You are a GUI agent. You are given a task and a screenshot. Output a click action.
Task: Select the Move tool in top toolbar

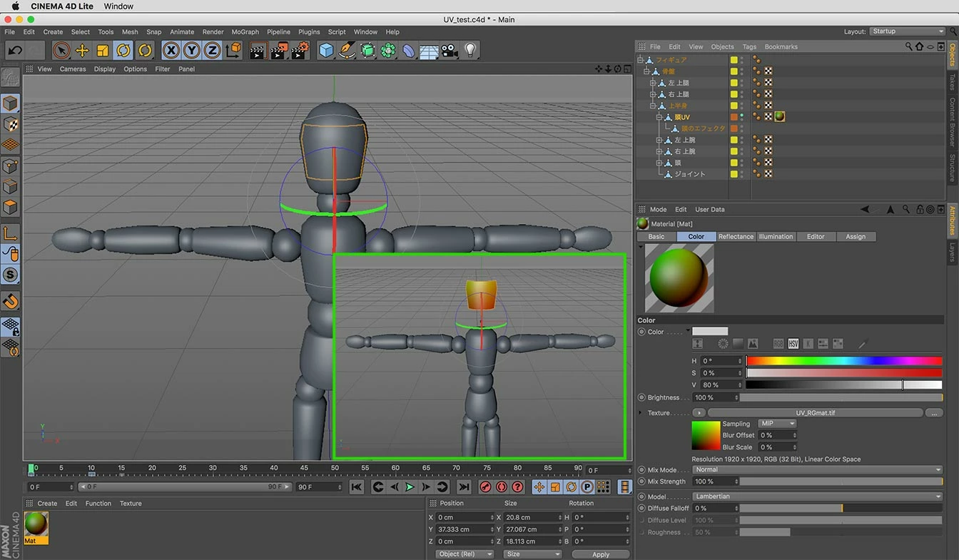(82, 50)
